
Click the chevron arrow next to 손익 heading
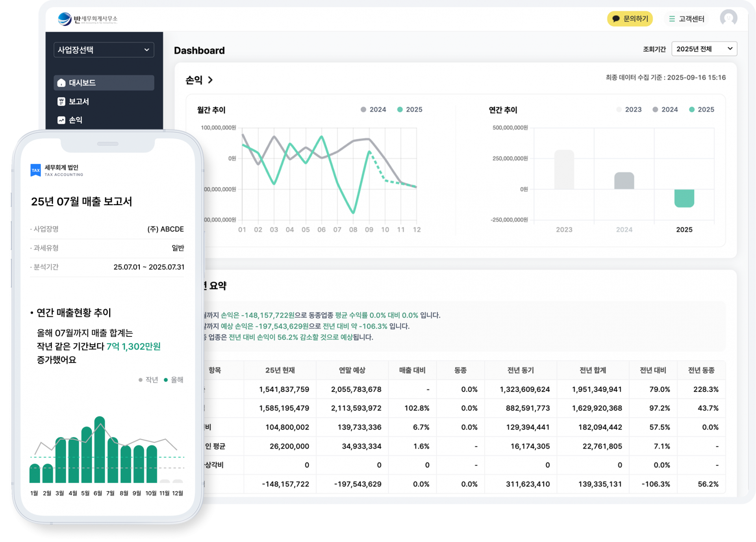click(210, 80)
